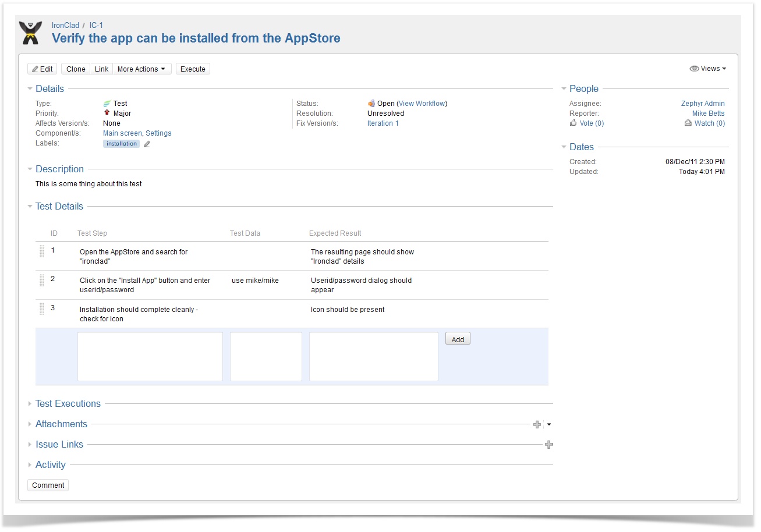Collapse the Dates section
Viewport: 761px width, 532px height.
pyautogui.click(x=564, y=147)
